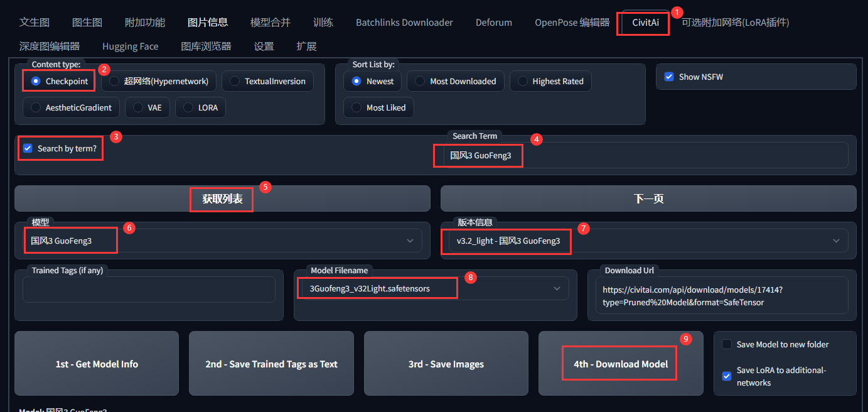This screenshot has width=868, height=412.
Task: Click the 下一页 button
Action: pos(648,198)
